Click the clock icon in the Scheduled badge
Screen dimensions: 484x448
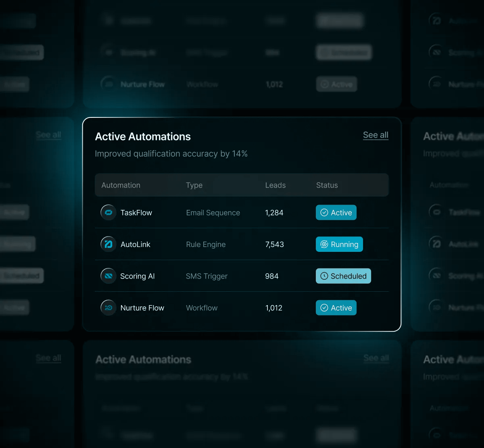tap(324, 276)
